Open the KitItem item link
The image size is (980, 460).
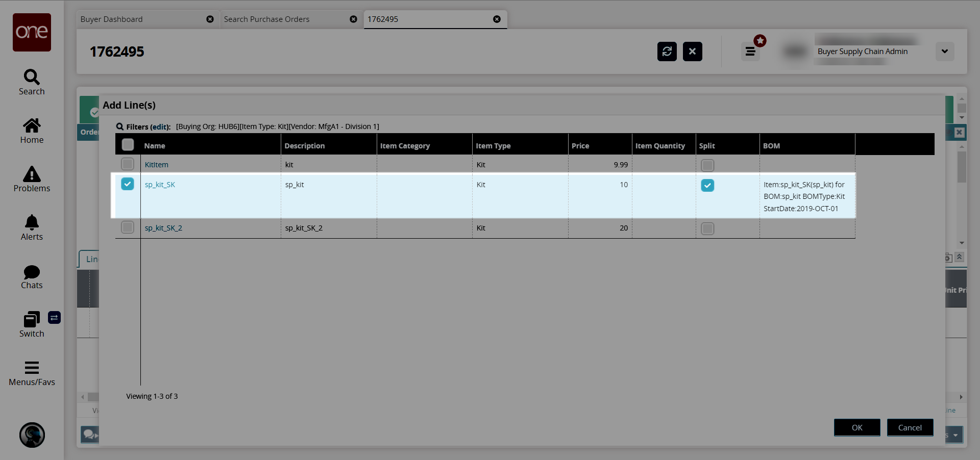pos(156,165)
